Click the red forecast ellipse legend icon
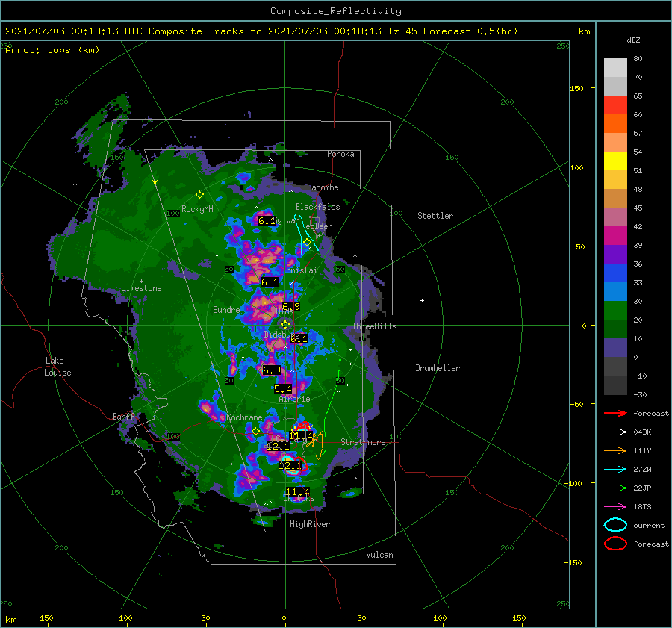The height and width of the screenshot is (628, 672). (x=615, y=544)
